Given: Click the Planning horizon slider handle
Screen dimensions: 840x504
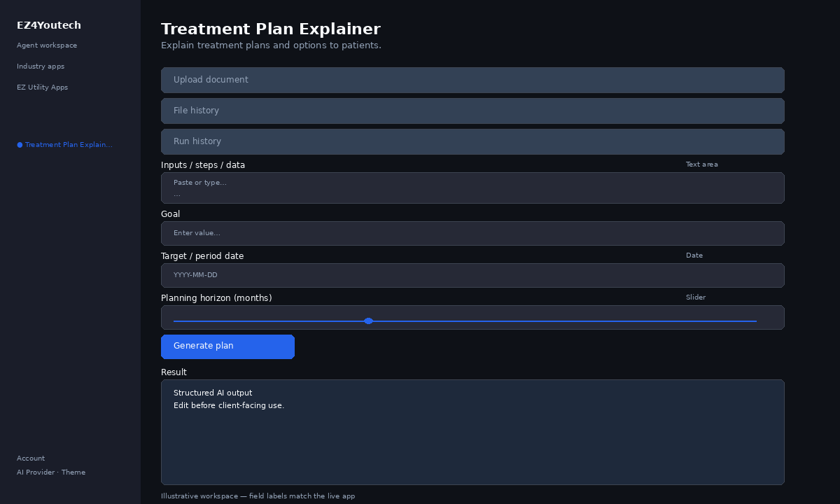Looking at the screenshot, I should click(x=368, y=321).
